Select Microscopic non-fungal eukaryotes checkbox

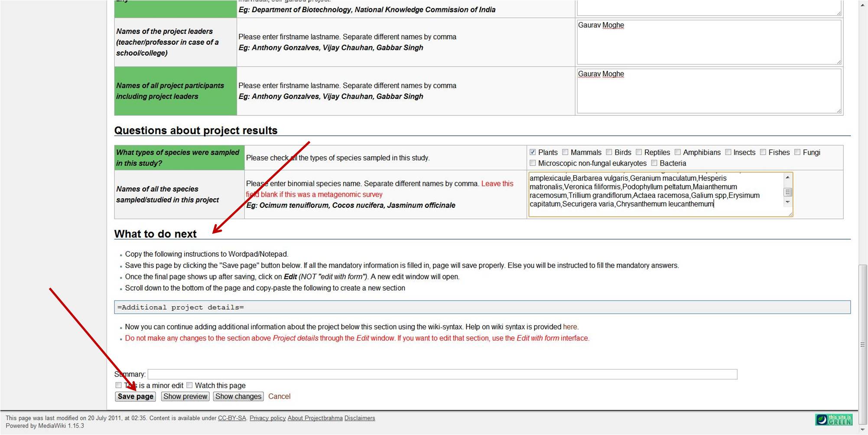(x=533, y=163)
